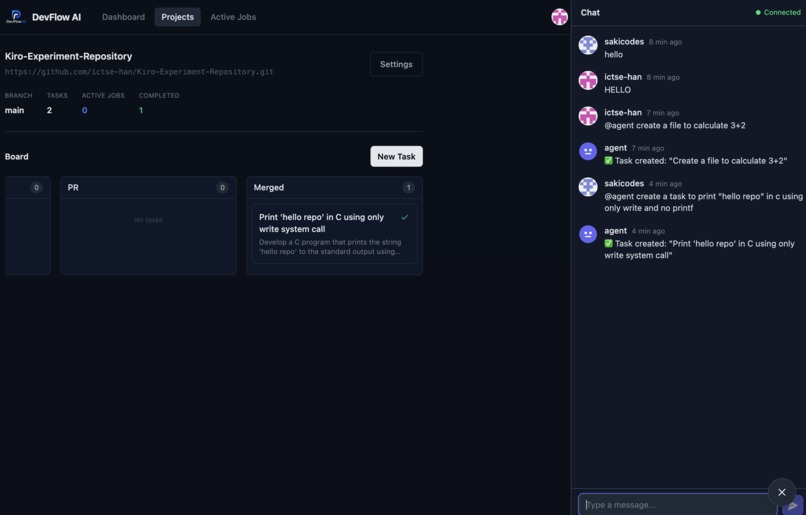This screenshot has height=515, width=806.
Task: Click the Merged column count badge
Action: pyautogui.click(x=409, y=188)
